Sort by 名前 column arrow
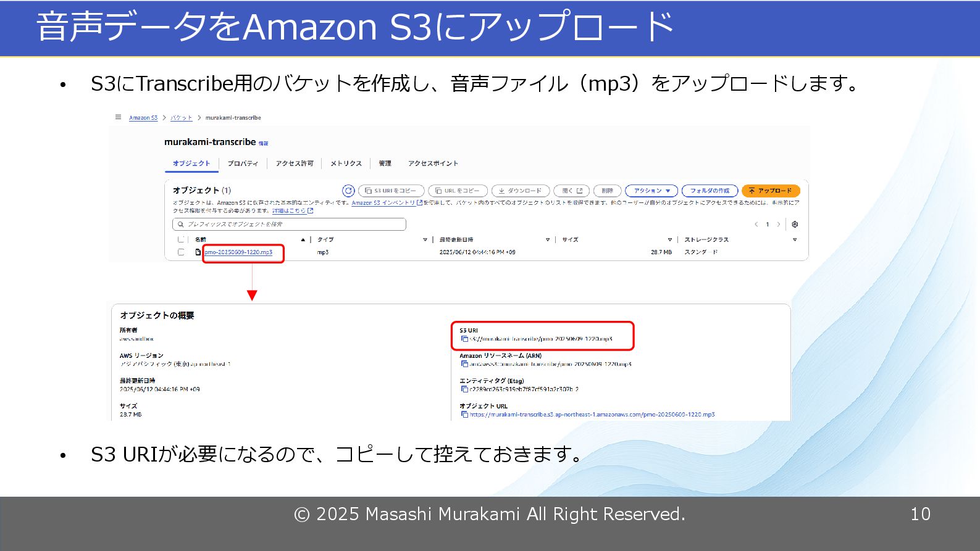 click(x=303, y=239)
